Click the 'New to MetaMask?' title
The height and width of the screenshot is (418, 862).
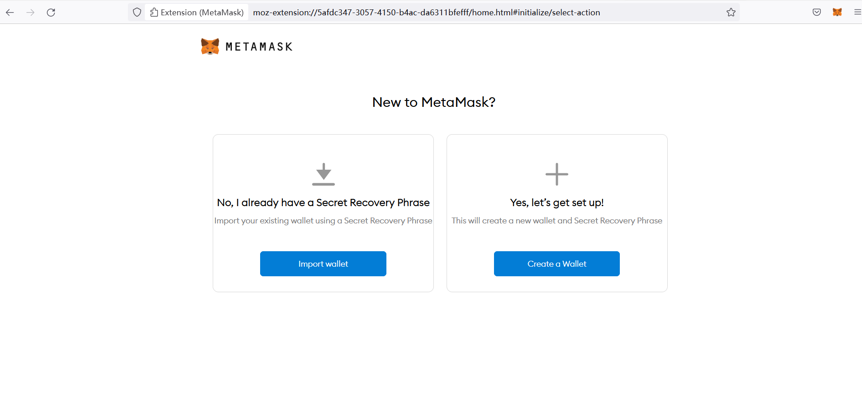(434, 102)
